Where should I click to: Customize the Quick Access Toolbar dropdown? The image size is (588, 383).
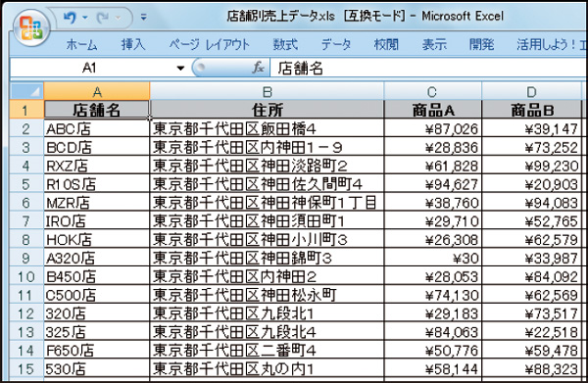pos(143,18)
